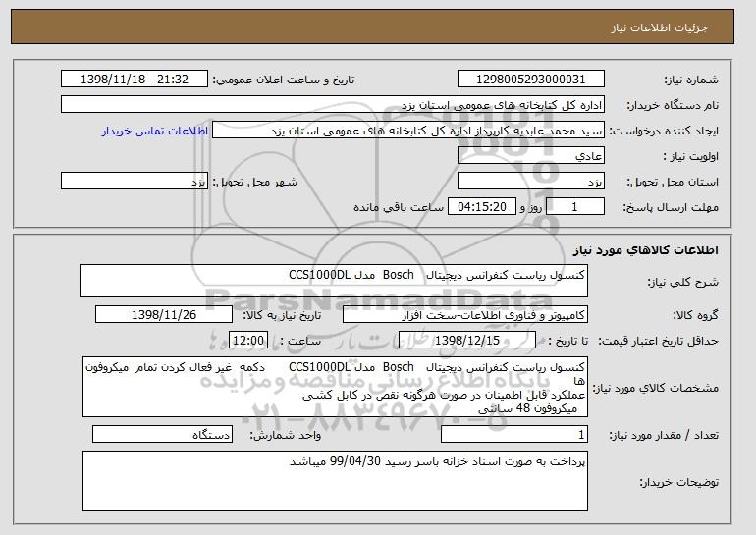This screenshot has width=756, height=535.
Task: Click the delivery city field یزد
Action: coord(135,182)
